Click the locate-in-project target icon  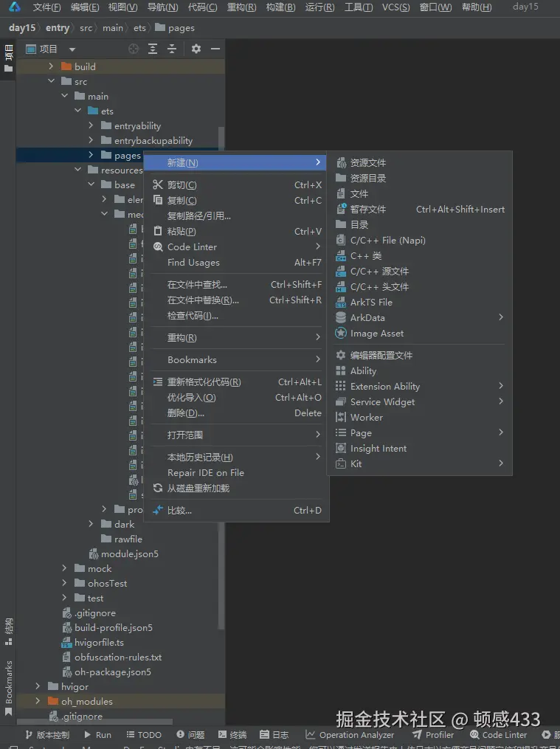click(x=134, y=49)
